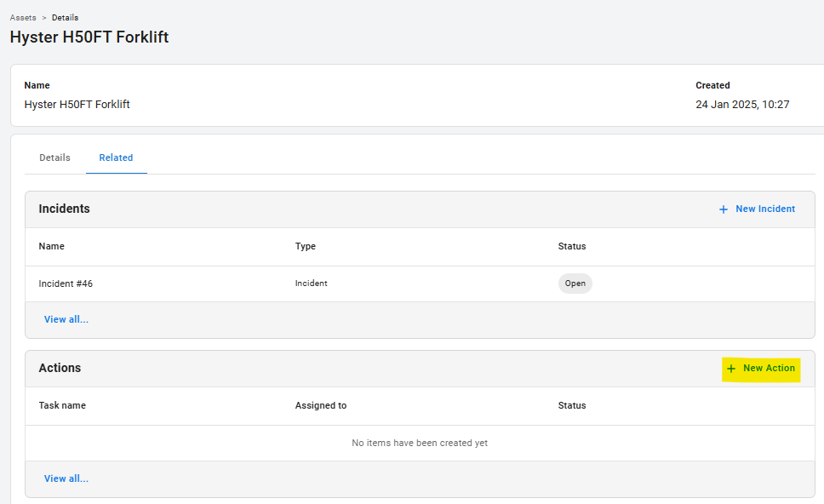Click the Assigned to column header
Image resolution: width=824 pixels, height=504 pixels.
tap(320, 405)
